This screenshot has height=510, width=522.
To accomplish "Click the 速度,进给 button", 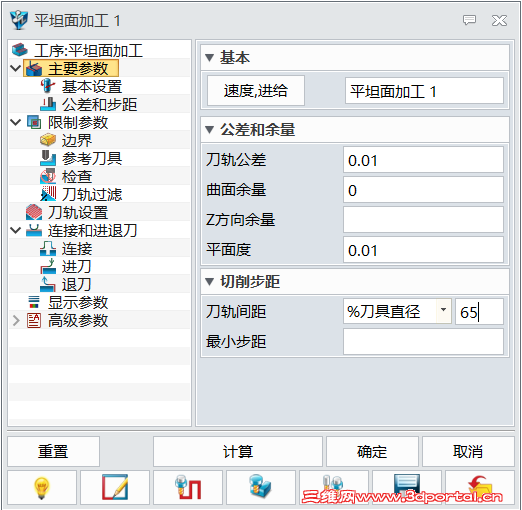I will click(256, 91).
